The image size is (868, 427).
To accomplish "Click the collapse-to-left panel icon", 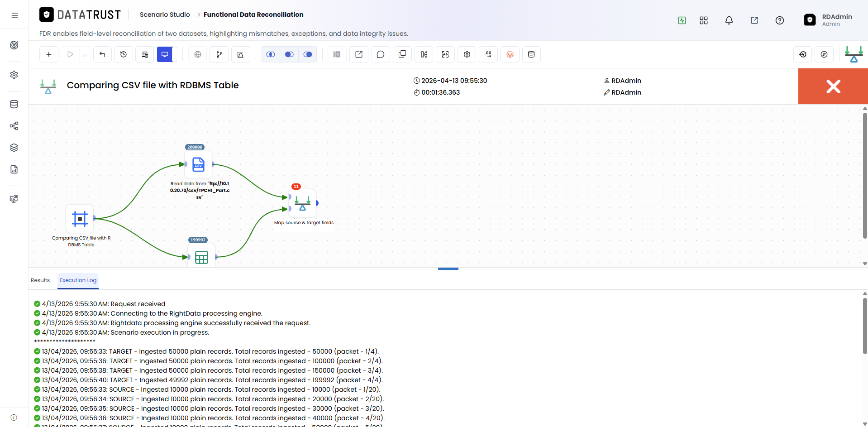I will [x=337, y=54].
